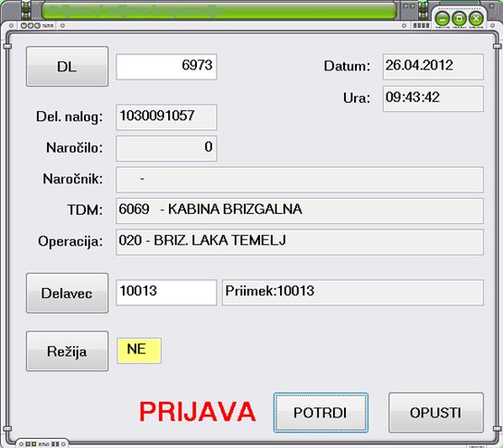
Task: Click the TDM field KABINA BRIZGALNA
Action: [x=300, y=210]
